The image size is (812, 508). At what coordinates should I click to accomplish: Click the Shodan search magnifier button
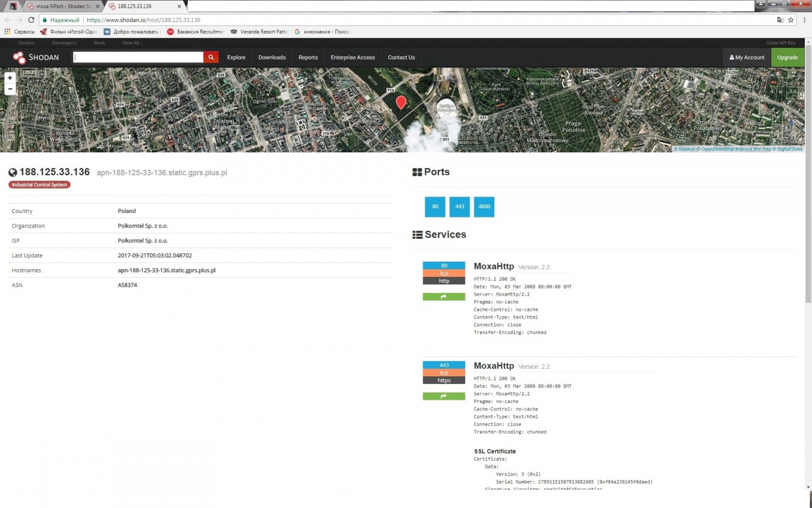pyautogui.click(x=211, y=57)
